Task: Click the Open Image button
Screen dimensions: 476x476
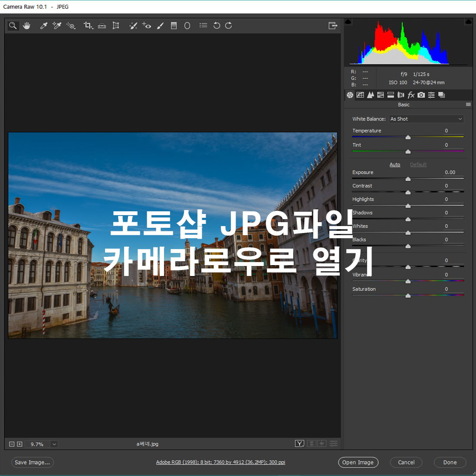Action: click(x=358, y=463)
